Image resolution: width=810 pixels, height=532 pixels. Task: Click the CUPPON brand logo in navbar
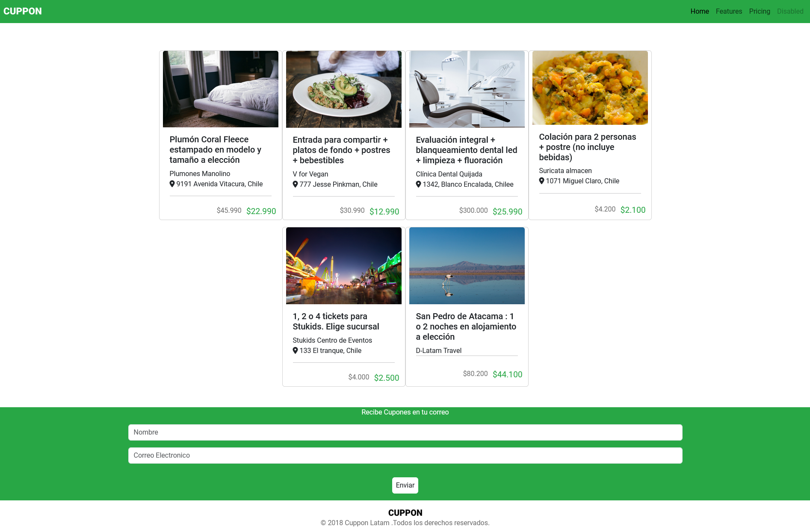click(x=23, y=11)
